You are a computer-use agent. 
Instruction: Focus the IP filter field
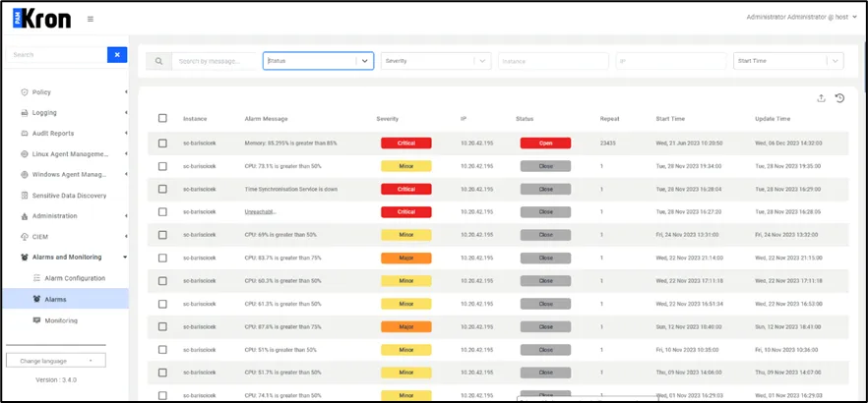click(671, 61)
